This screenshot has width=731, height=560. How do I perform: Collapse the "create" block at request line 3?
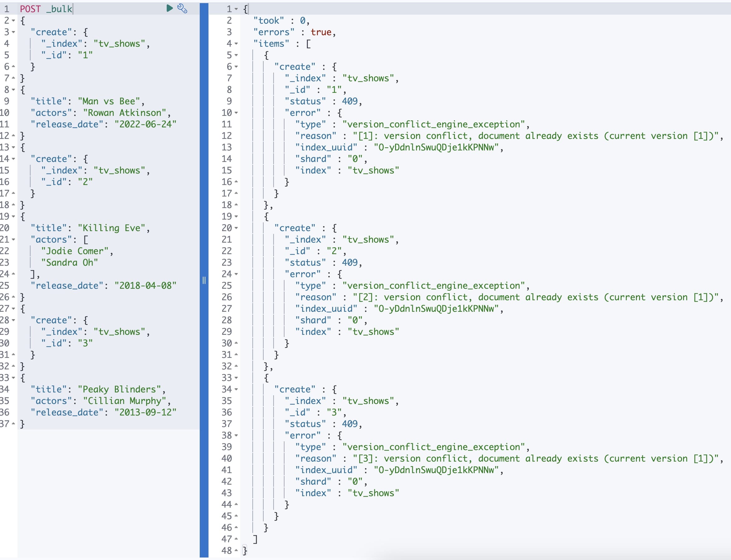[13, 32]
